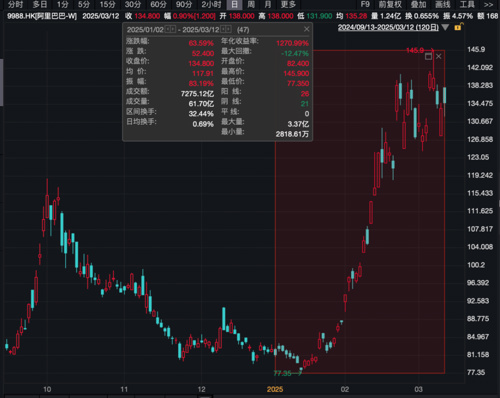Click the 涨跌幅 value 63.59%

point(201,43)
